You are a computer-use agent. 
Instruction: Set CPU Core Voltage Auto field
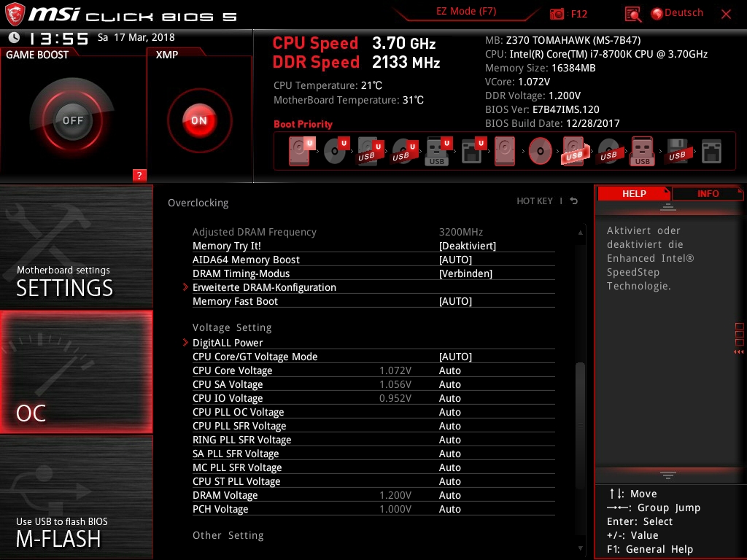coord(449,370)
